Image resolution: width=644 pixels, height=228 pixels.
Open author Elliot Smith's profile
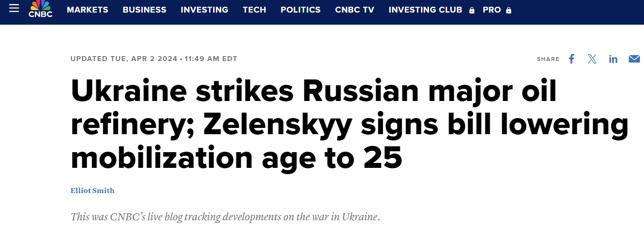[x=92, y=190]
